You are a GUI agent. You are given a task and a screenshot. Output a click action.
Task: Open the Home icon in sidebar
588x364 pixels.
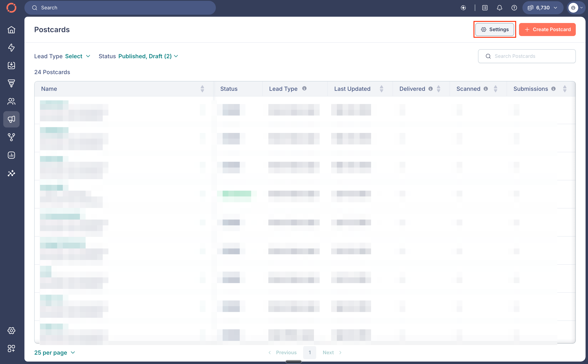click(x=11, y=30)
